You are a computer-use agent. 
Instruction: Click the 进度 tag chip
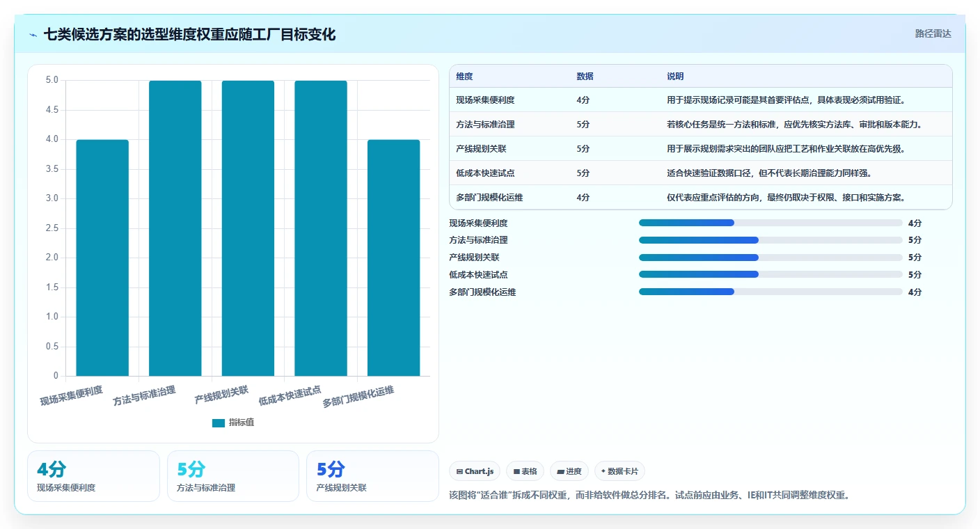(569, 471)
